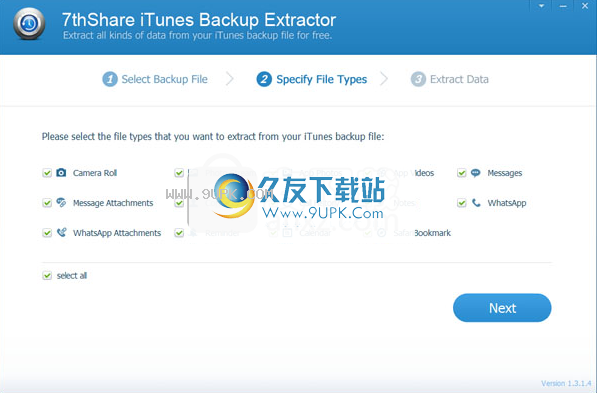Toggle the select all checkbox

point(47,275)
